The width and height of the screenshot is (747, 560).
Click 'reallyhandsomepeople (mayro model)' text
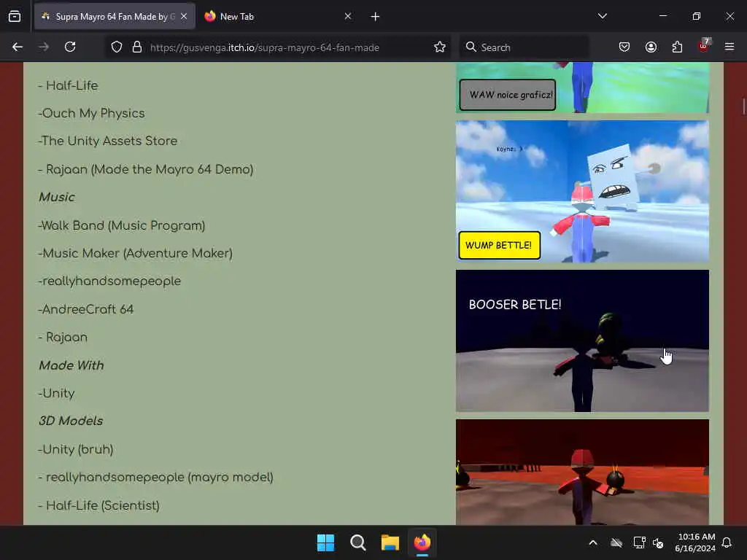coord(160,477)
